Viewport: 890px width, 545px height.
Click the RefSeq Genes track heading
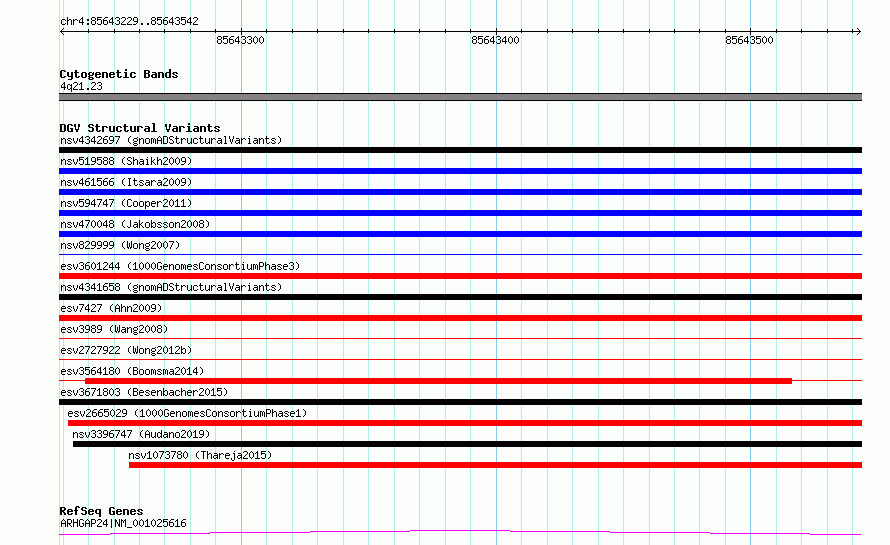coord(101,511)
